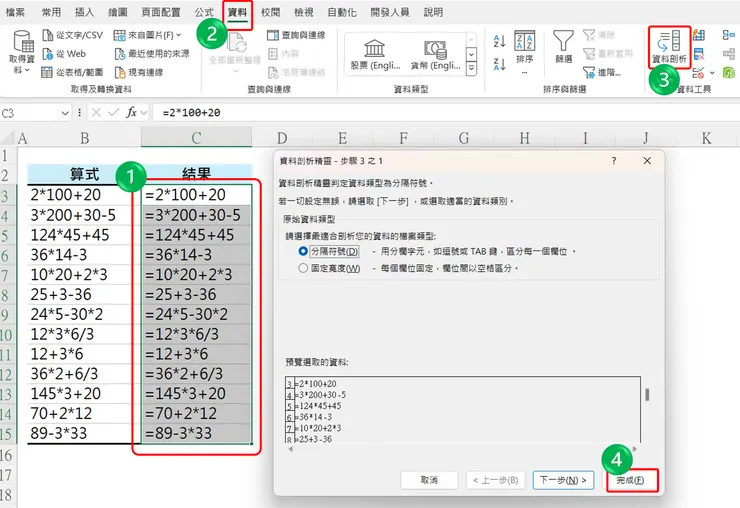Sort descending with Z to A icon

[x=499, y=64]
